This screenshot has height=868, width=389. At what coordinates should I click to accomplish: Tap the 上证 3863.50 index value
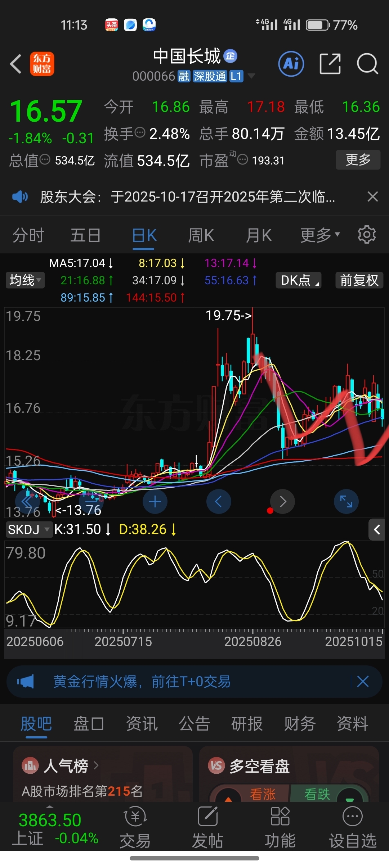(50, 820)
